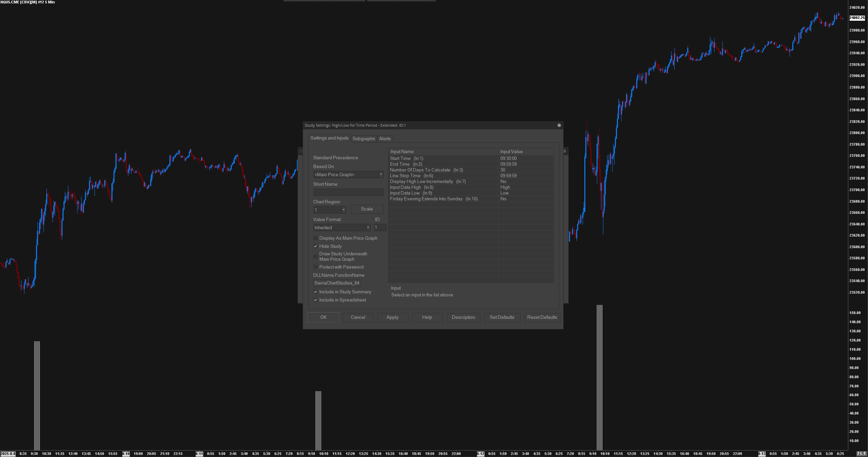This screenshot has width=868, height=457.
Task: Enable Display As Main Price Graph
Action: click(x=316, y=238)
